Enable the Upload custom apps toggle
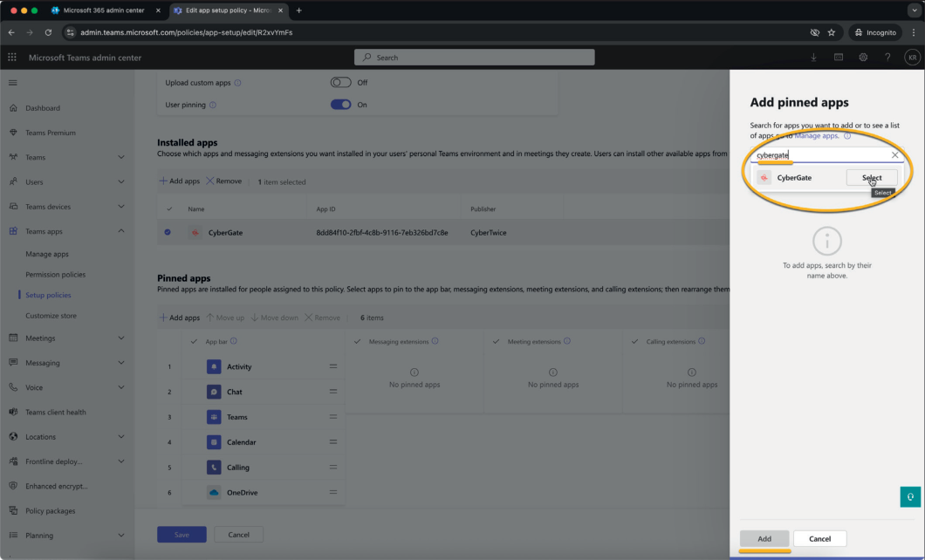Viewport: 925px width, 560px height. (x=339, y=82)
